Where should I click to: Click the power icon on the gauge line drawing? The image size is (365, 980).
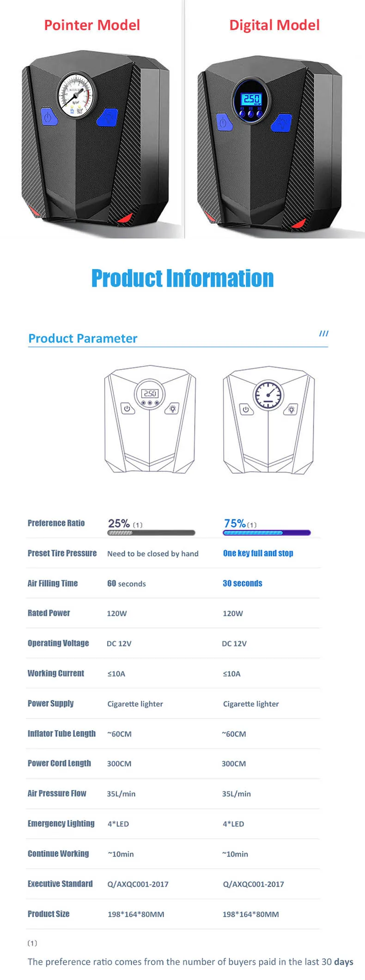(x=246, y=409)
